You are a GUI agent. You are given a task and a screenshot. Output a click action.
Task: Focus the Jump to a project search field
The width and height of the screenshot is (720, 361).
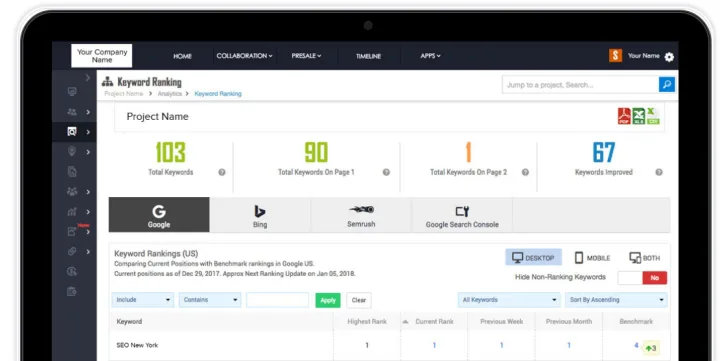[580, 85]
